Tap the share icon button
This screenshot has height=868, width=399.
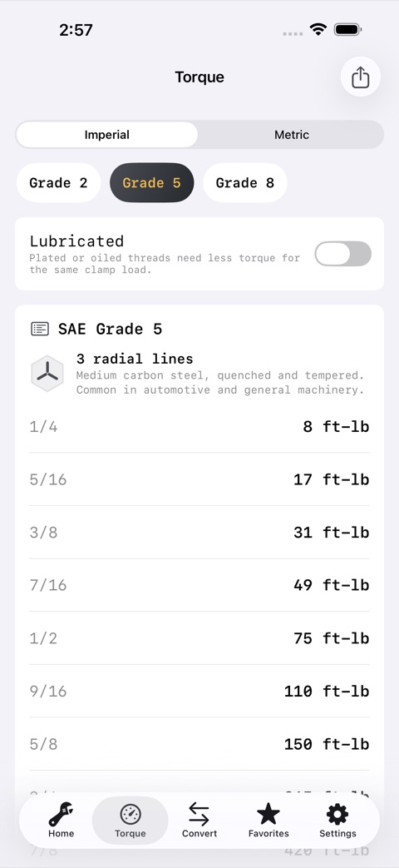click(360, 77)
